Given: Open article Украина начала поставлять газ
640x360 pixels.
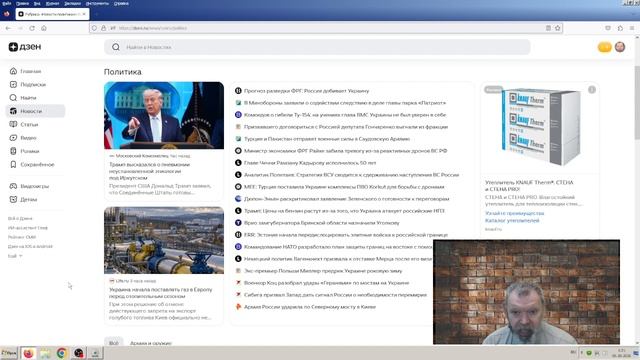Looking at the screenshot, I should [x=160, y=293].
